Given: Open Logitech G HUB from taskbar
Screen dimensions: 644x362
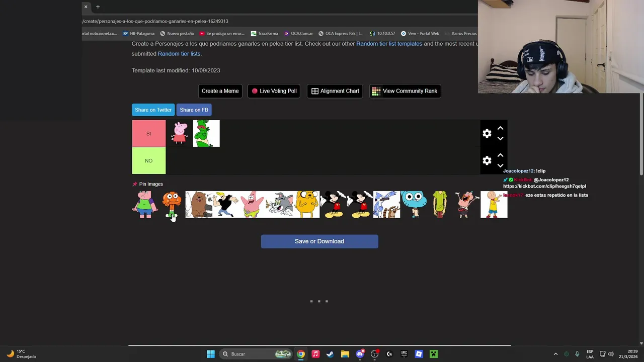Looking at the screenshot, I should point(389,354).
